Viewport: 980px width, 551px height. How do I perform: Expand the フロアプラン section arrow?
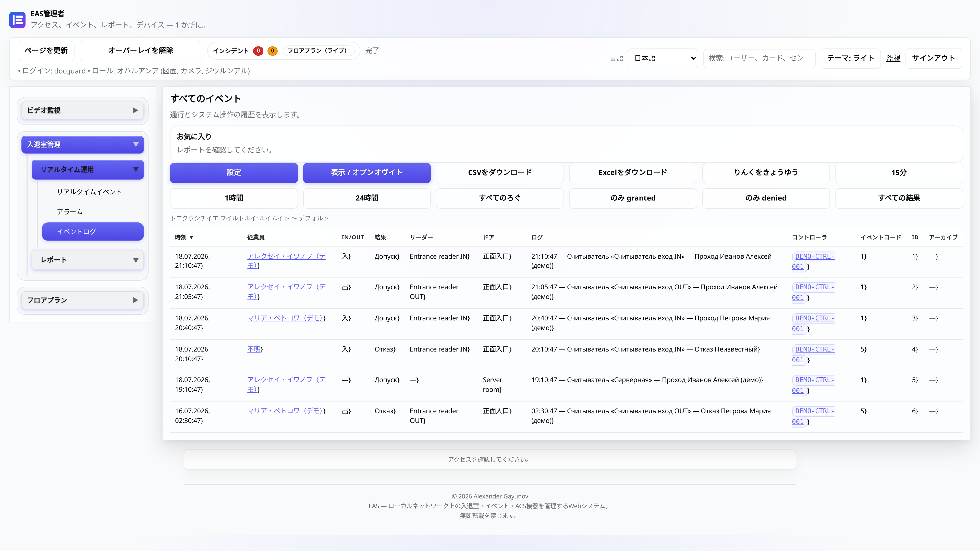[x=136, y=300]
